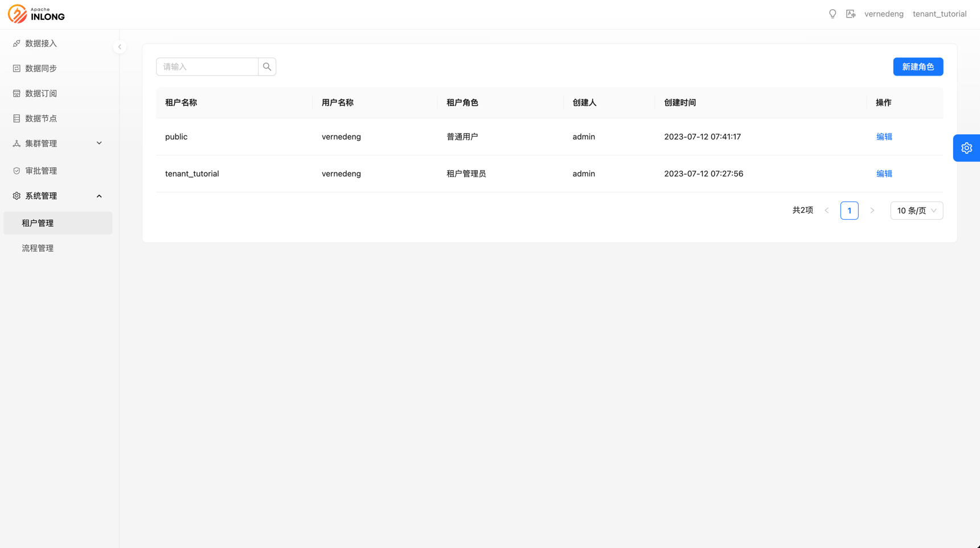Screen dimensions: 980x548
Task: Open 数据接入 in the sidebar
Action: pyautogui.click(x=41, y=43)
